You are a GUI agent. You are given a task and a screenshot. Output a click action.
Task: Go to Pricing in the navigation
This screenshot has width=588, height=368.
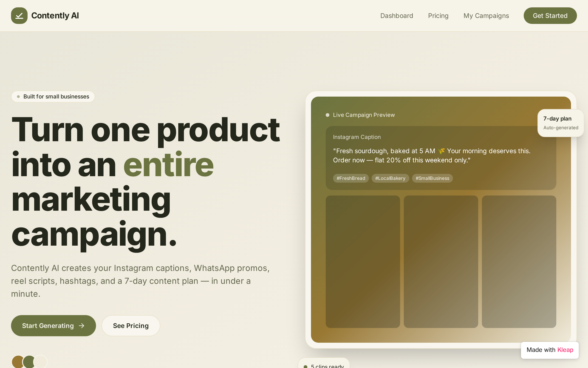[x=438, y=16]
